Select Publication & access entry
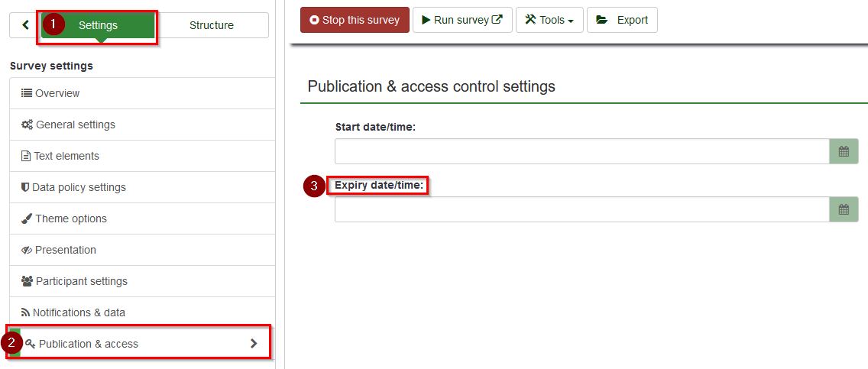The width and height of the screenshot is (868, 369). (x=142, y=344)
